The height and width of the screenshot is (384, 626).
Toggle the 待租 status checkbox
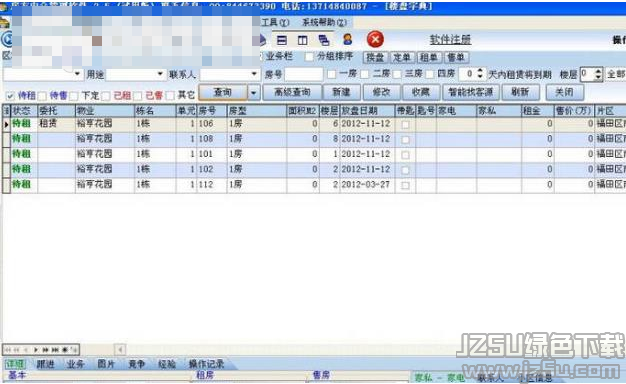coord(10,96)
